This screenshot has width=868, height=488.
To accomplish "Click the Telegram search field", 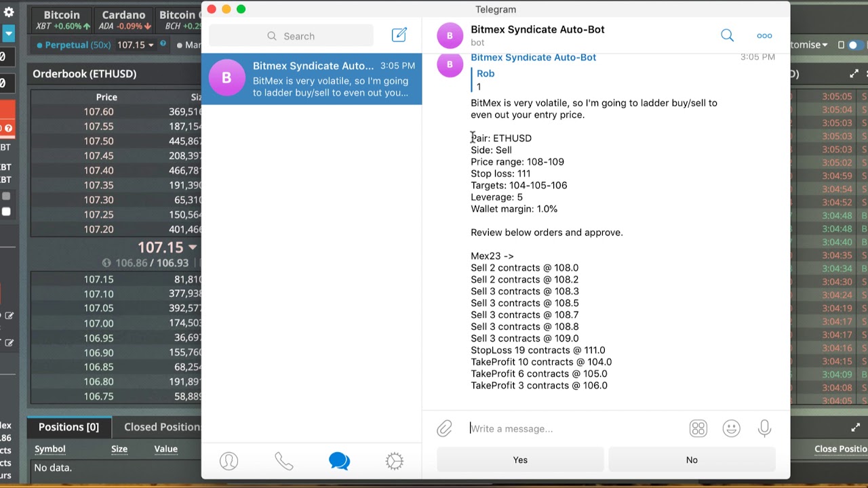I will point(291,36).
